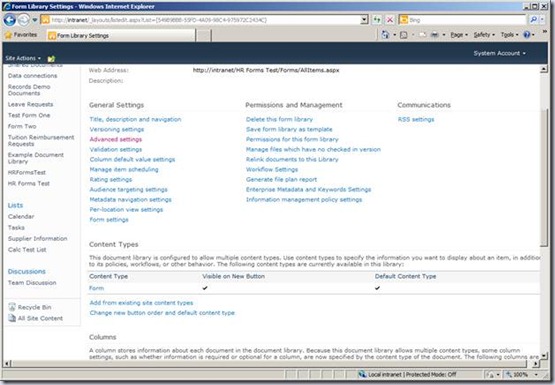Click the Navigate Up folder icon
This screenshot has height=385, width=555.
[x=51, y=59]
